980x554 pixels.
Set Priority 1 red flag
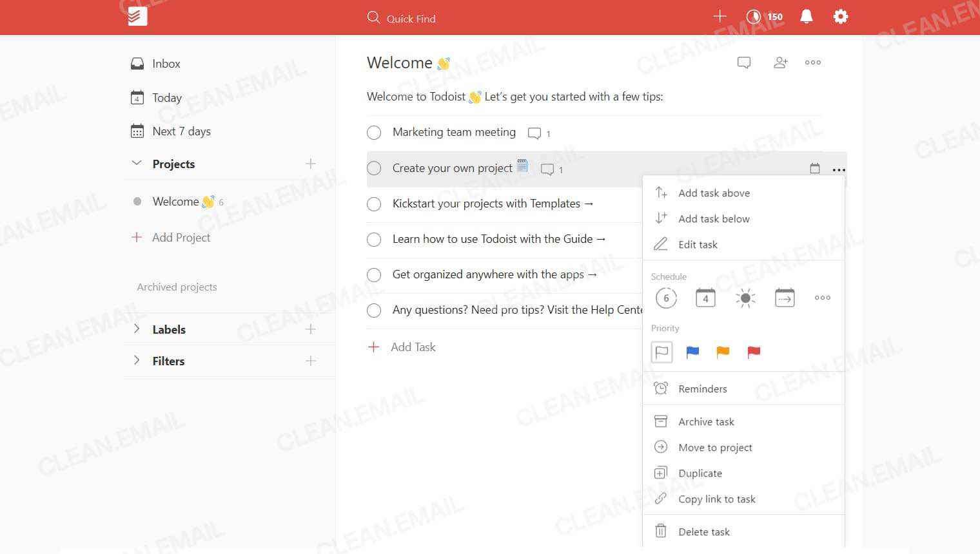click(x=752, y=352)
